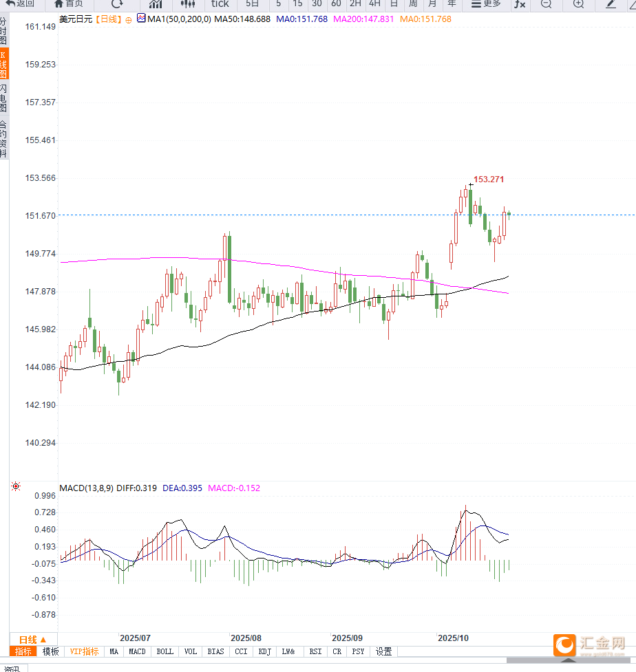The height and width of the screenshot is (672, 636).
Task: Select the 15 minute timeframe
Action: tap(297, 4)
